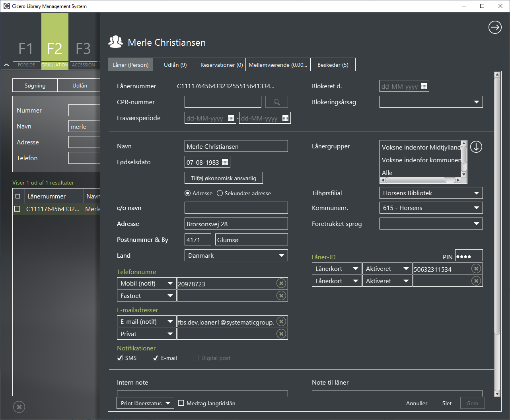Open the Kommunenr. 615 - Horsens dropdown
This screenshot has width=510, height=420.
pos(431,208)
